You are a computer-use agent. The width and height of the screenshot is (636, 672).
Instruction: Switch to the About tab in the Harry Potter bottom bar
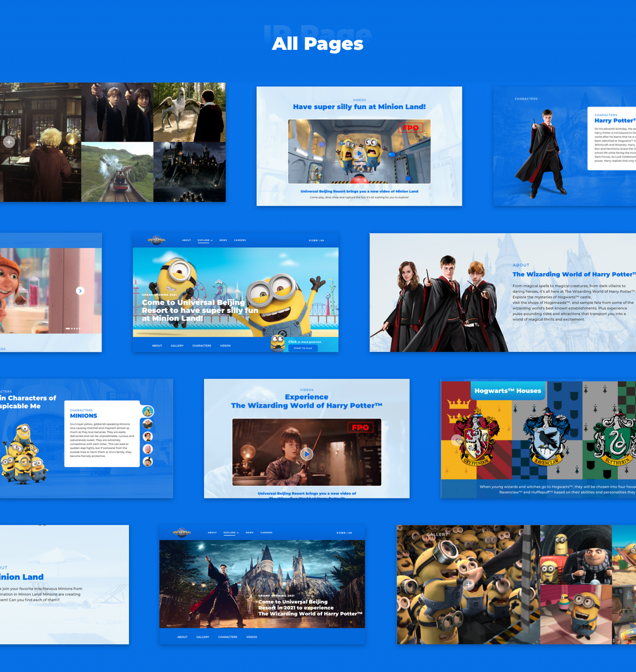(182, 637)
